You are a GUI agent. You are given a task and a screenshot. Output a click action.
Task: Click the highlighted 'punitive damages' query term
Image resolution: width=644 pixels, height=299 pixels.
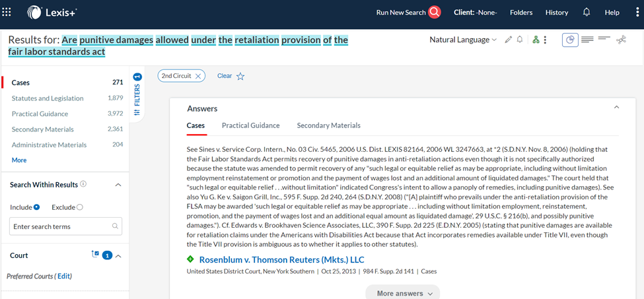116,40
